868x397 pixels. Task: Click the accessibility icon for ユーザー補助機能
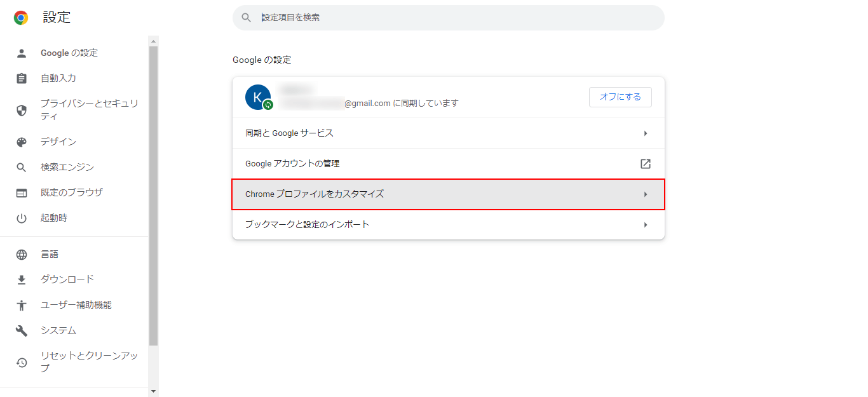click(x=22, y=306)
